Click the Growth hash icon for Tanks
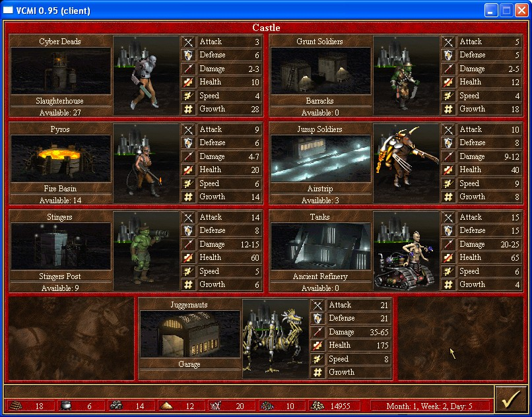Screen dimensions: 532x417 point(448,284)
